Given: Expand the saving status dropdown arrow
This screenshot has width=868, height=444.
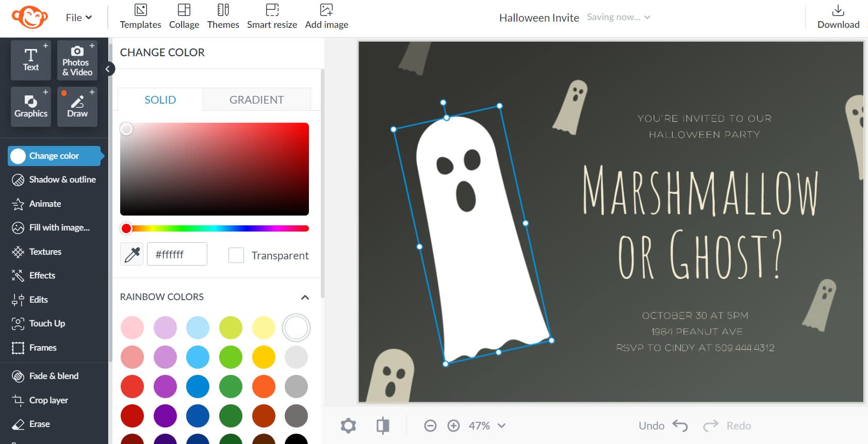Looking at the screenshot, I should point(647,17).
